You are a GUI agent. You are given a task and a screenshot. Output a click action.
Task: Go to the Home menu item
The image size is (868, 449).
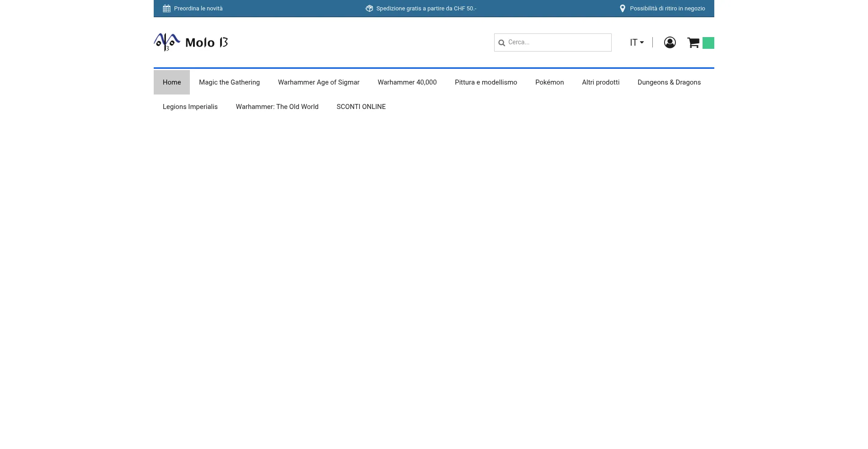click(172, 82)
